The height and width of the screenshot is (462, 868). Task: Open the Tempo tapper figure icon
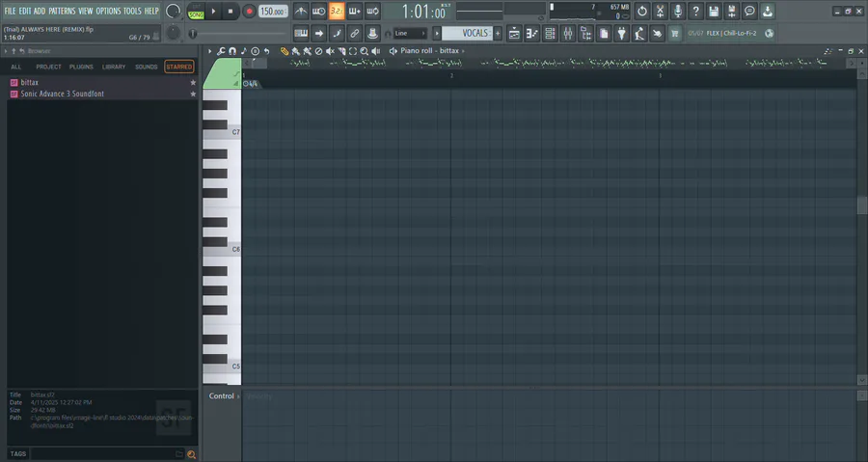[x=639, y=34]
